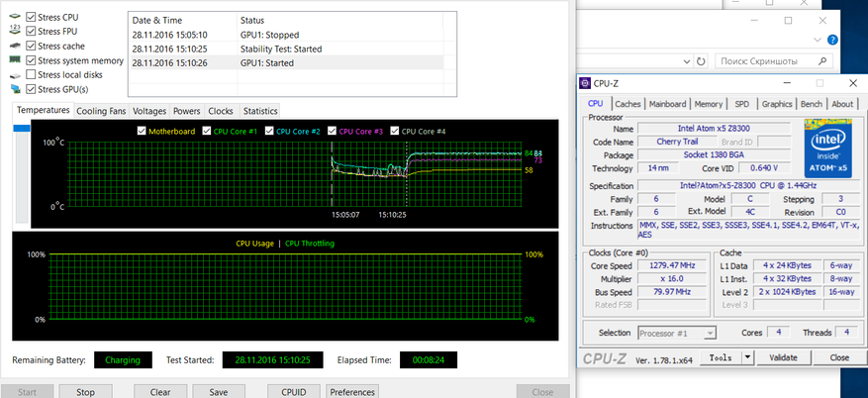Switch to the Clocks tab
The width and height of the screenshot is (868, 398).
(221, 111)
